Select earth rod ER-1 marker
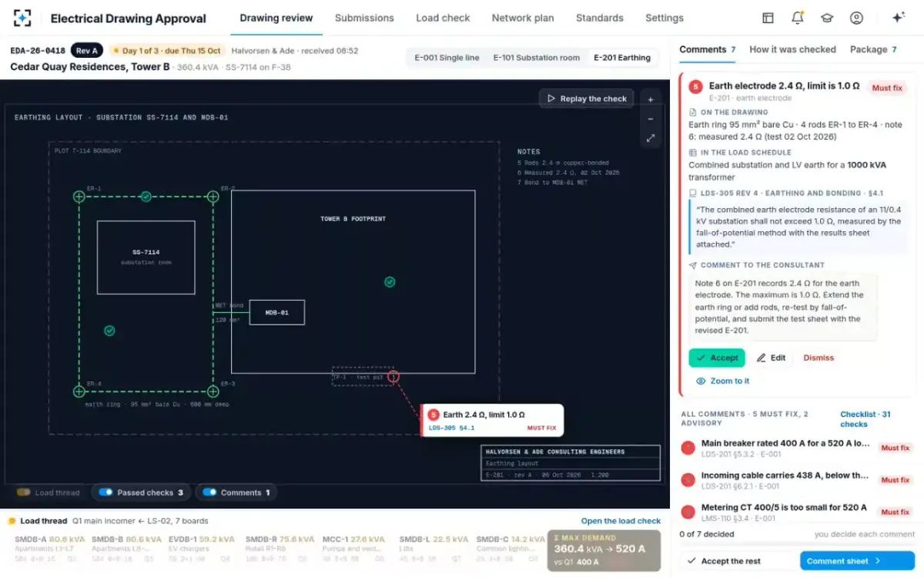Screen dimensions: 924x578 click(79, 197)
